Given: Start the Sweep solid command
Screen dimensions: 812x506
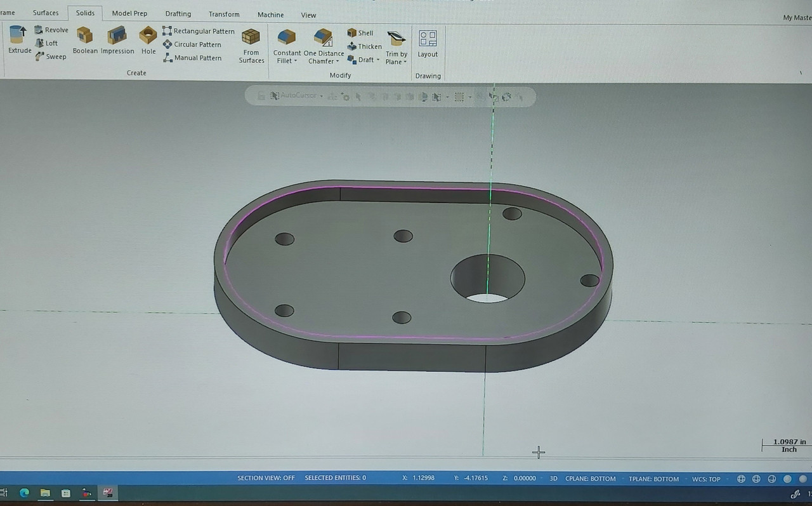Looking at the screenshot, I should 50,57.
